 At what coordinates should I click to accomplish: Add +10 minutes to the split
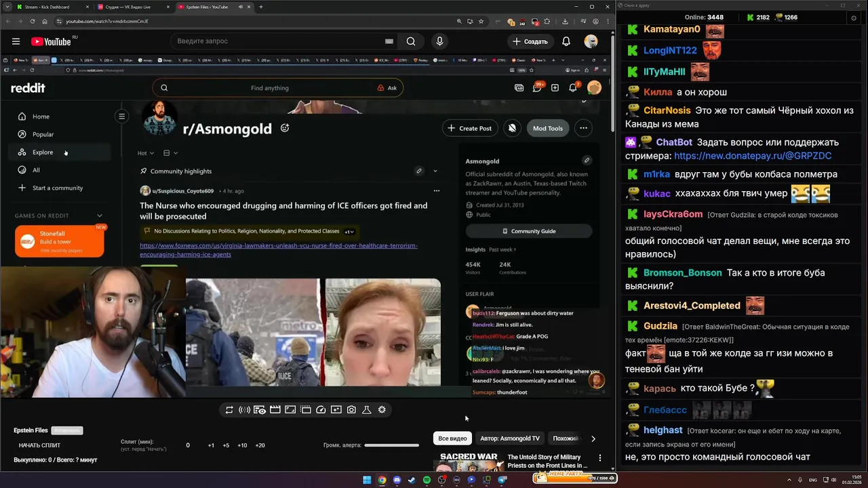242,445
